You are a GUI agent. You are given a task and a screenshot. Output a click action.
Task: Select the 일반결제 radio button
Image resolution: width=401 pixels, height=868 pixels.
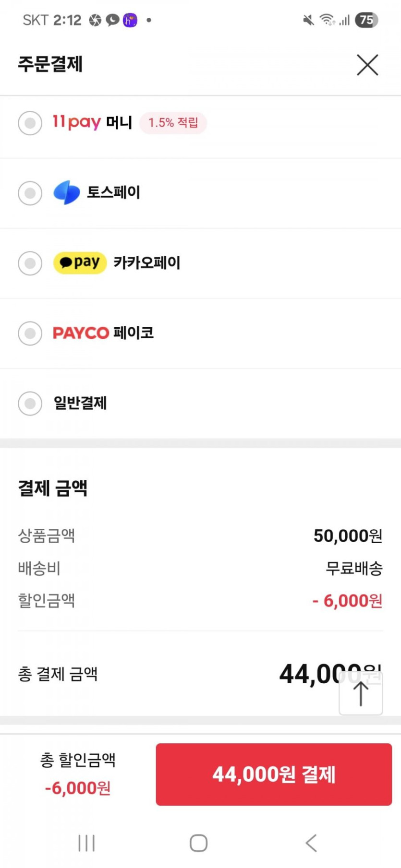pos(30,403)
